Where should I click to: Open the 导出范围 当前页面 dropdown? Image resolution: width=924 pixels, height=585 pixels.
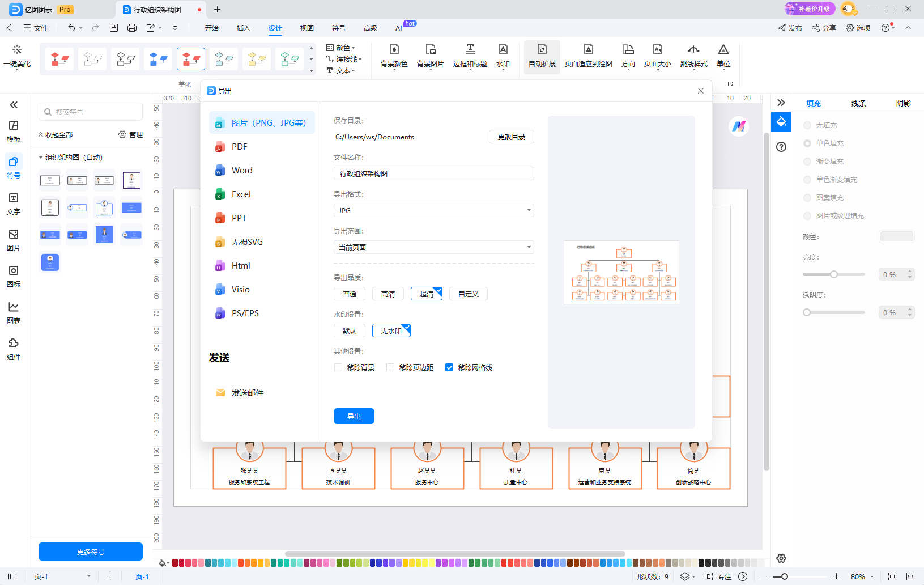tap(434, 247)
